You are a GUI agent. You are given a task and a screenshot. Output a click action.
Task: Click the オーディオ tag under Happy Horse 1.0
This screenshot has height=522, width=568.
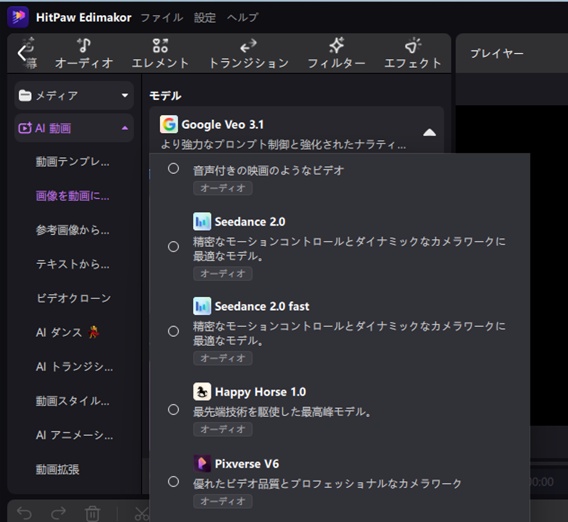click(x=223, y=429)
